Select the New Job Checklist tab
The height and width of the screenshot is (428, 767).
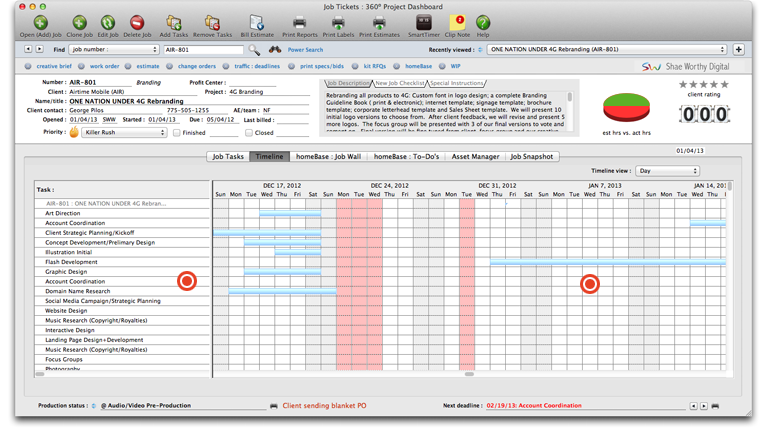[x=399, y=83]
